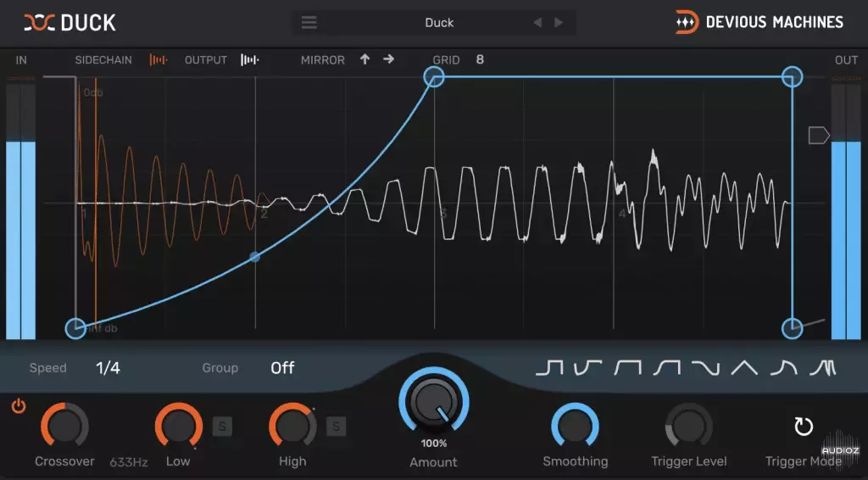
Task: Go to the next preset arrow
Action: (x=559, y=23)
